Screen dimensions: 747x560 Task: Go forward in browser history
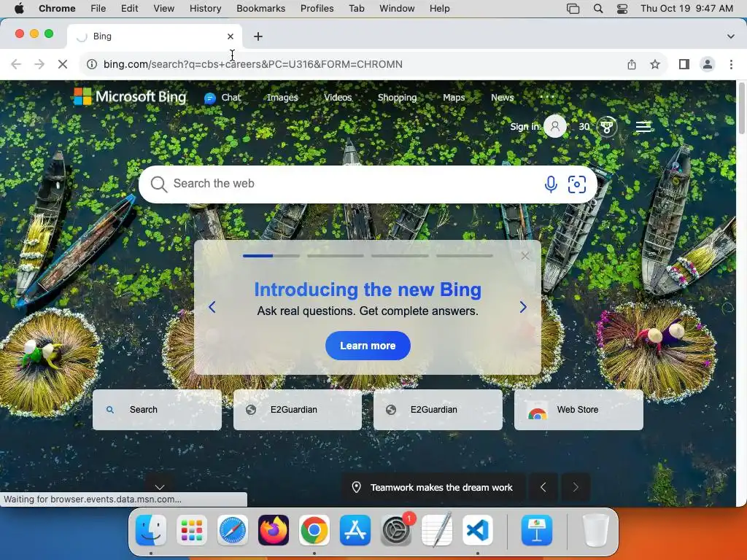(x=39, y=64)
